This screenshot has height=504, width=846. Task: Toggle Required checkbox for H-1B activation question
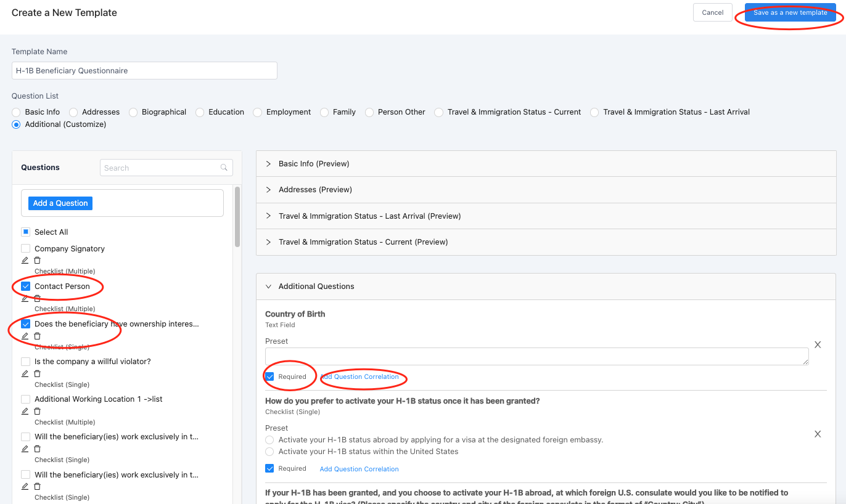[269, 469]
